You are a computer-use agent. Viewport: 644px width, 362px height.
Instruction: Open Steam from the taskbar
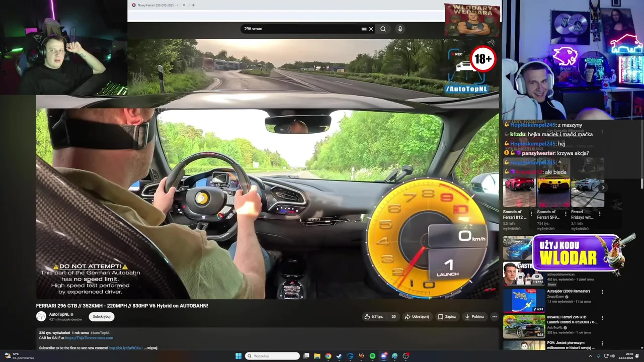pos(339,356)
